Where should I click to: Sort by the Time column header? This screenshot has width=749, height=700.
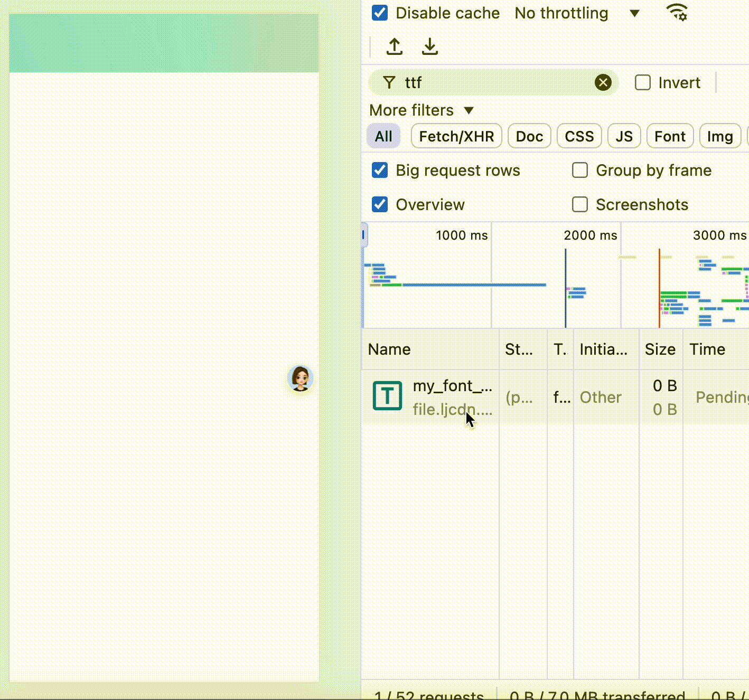point(716,349)
